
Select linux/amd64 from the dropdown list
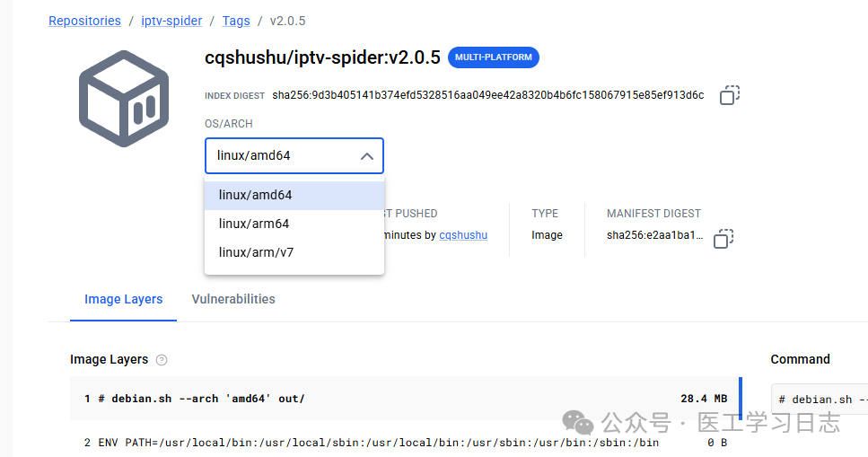click(x=294, y=195)
